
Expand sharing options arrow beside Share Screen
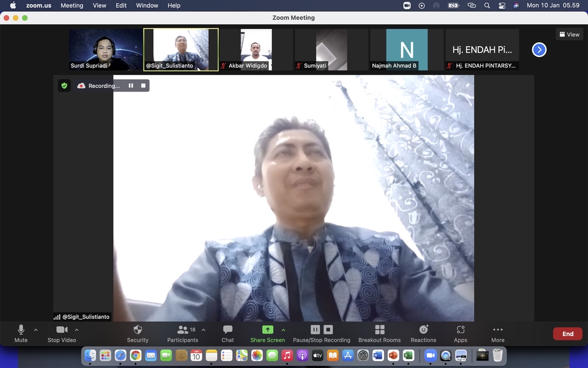[284, 330]
